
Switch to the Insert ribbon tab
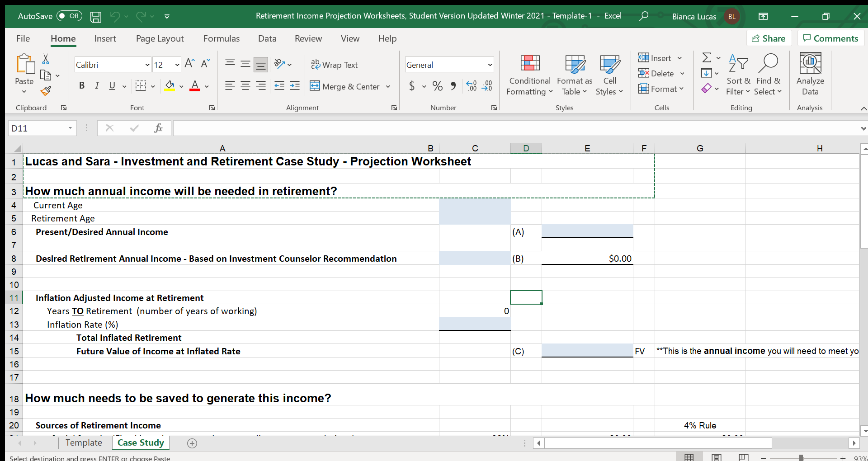[105, 39]
